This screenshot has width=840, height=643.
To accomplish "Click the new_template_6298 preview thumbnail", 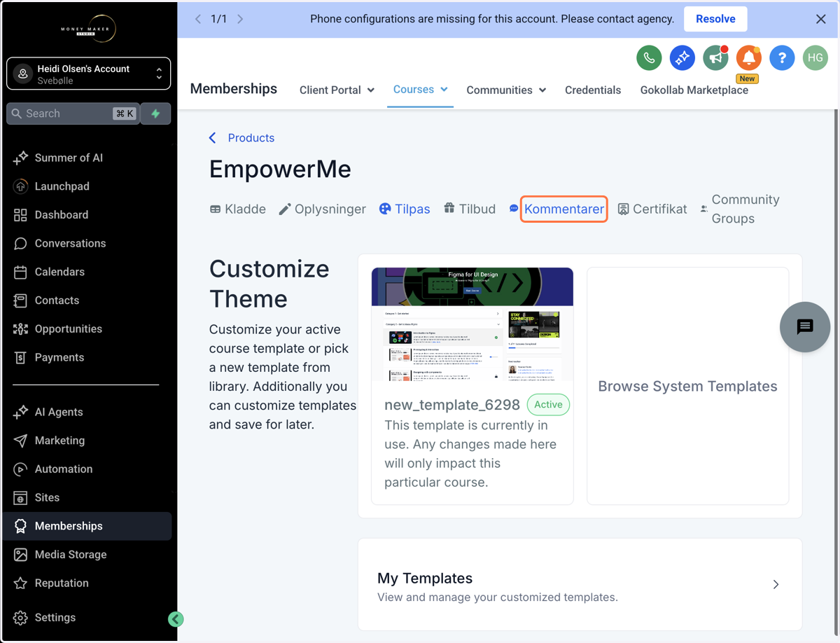I will (472, 324).
